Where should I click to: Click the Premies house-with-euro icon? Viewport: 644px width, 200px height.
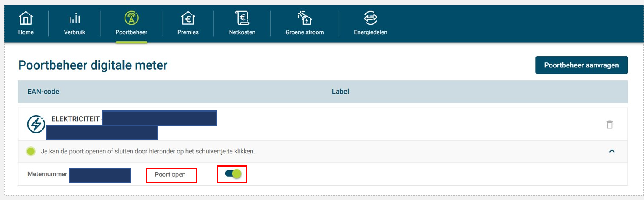(188, 18)
